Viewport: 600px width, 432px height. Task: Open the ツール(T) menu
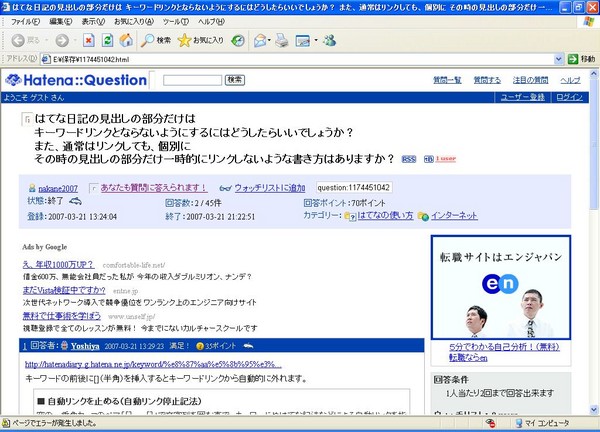pos(176,22)
